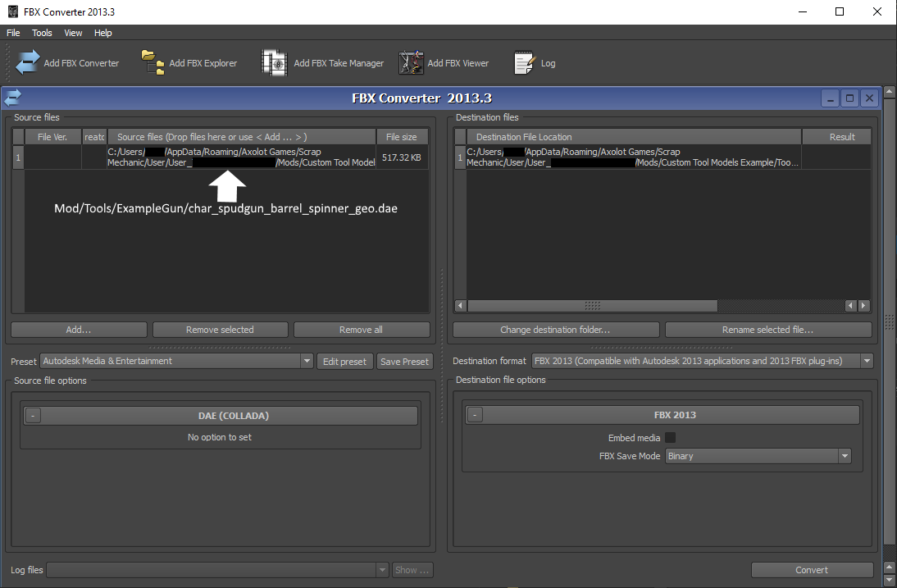Click Rename selected file... button
Screen dimensions: 897x588
tap(768, 330)
